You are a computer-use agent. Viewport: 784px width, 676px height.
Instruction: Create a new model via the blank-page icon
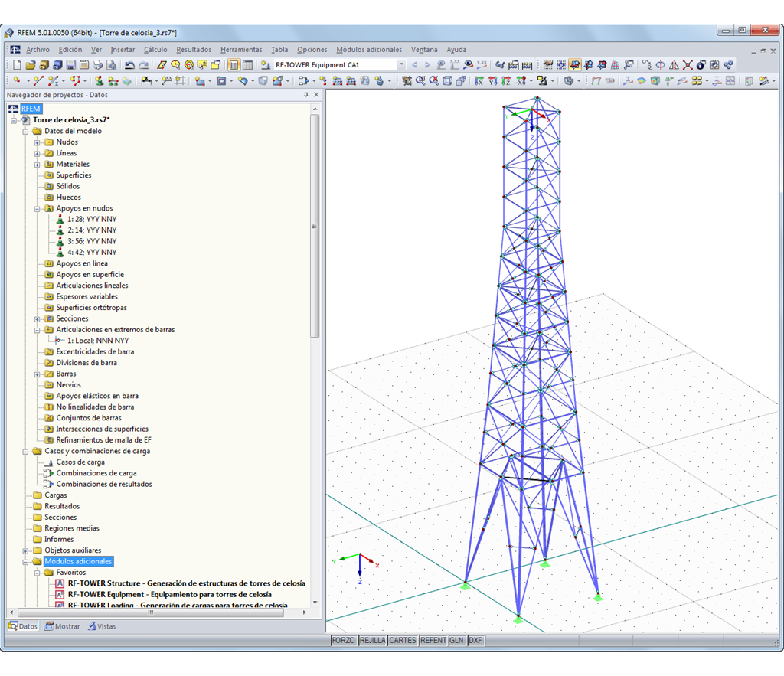coord(16,65)
